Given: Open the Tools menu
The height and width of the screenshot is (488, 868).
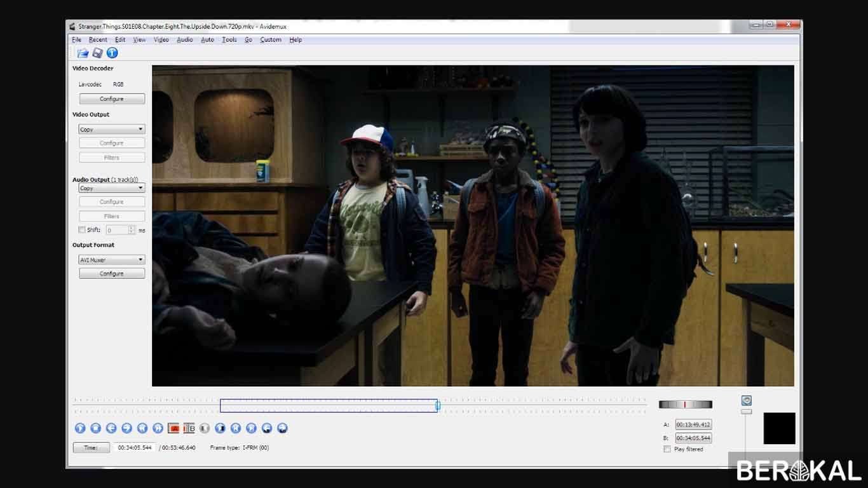Looking at the screenshot, I should [229, 39].
